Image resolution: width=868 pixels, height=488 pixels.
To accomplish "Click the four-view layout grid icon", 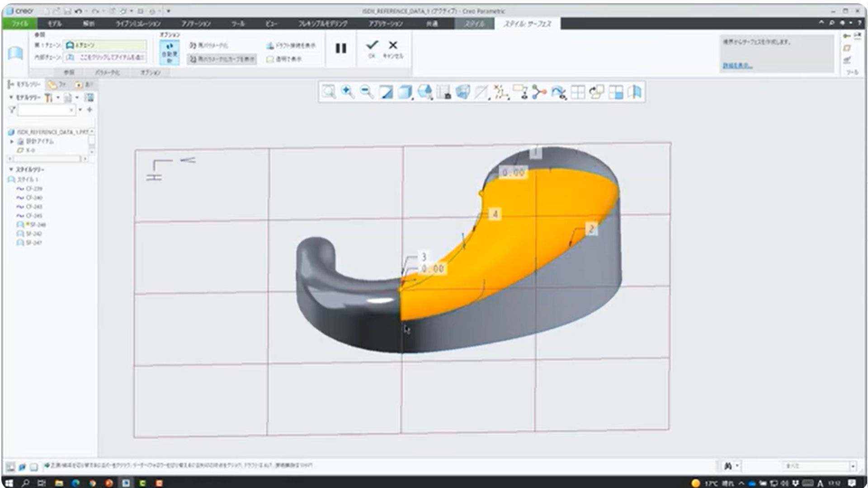I will tap(578, 92).
